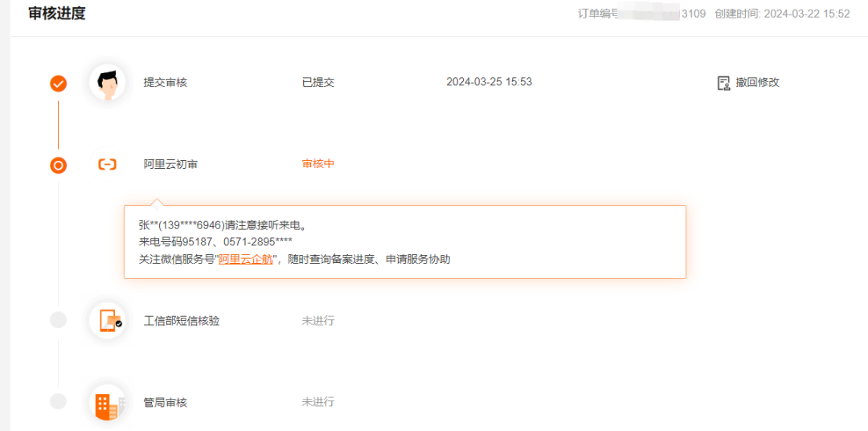
Task: Click the 订单编号 order number text
Action: [x=642, y=14]
